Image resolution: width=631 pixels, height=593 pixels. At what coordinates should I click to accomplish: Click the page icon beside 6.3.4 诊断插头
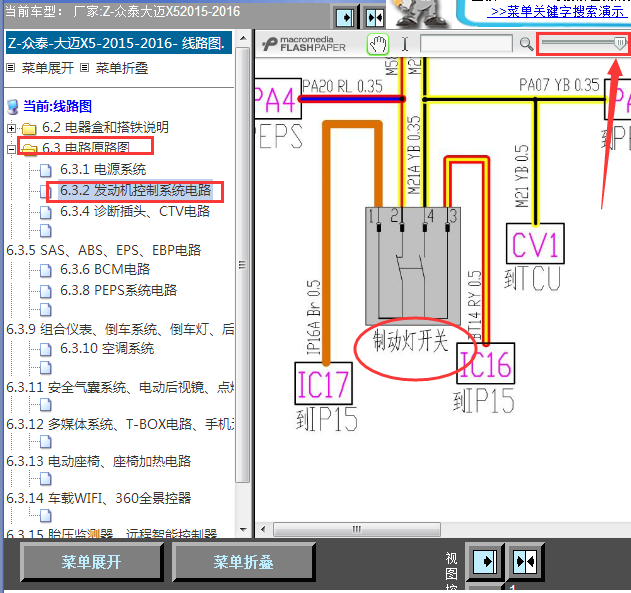pyautogui.click(x=46, y=212)
